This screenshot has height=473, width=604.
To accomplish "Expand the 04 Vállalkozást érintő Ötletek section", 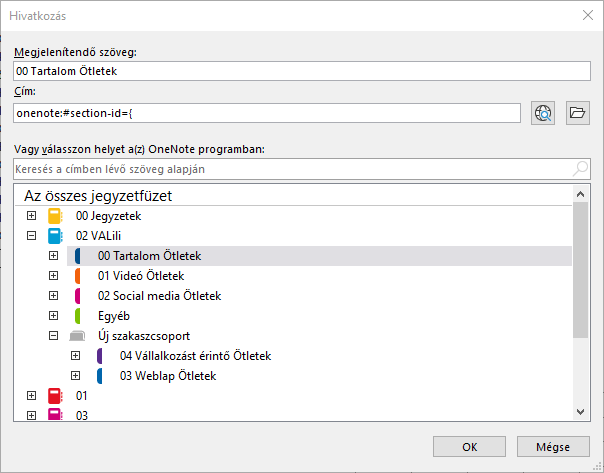I will coord(75,356).
